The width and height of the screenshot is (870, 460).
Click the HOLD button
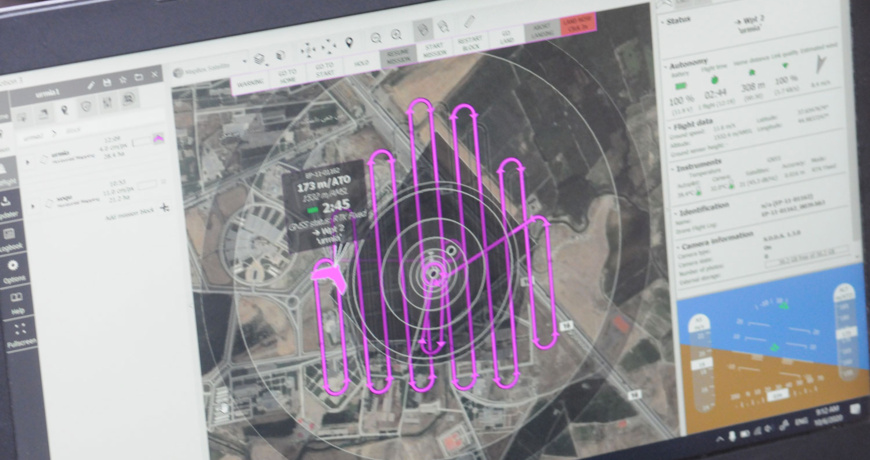pyautogui.click(x=361, y=62)
